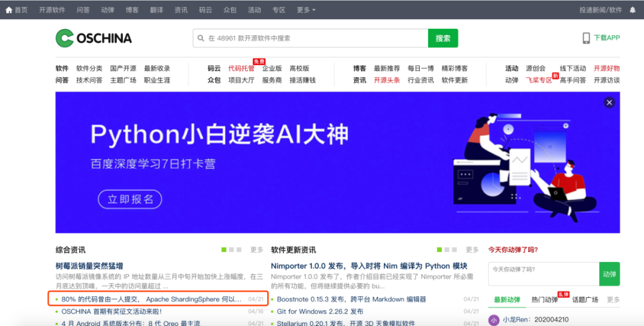Open 职业生涯 link

pyautogui.click(x=157, y=80)
